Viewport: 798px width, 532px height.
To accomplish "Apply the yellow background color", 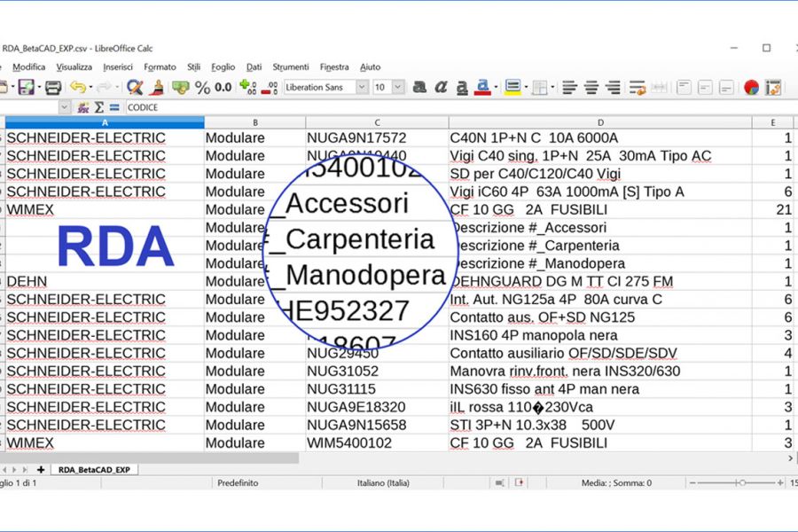I will (512, 88).
